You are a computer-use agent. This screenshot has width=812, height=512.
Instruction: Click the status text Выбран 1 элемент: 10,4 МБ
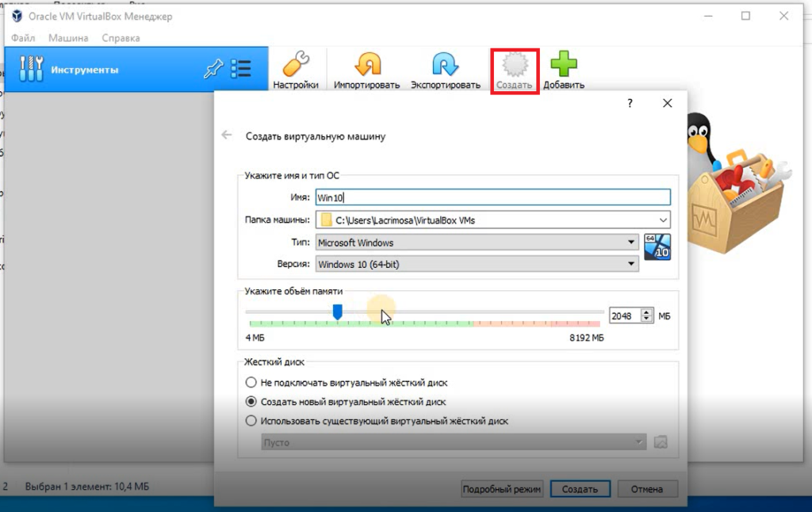tap(87, 487)
